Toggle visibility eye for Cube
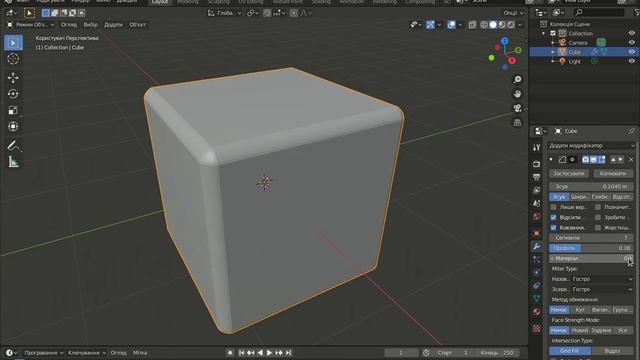The width and height of the screenshot is (640, 360). (631, 52)
